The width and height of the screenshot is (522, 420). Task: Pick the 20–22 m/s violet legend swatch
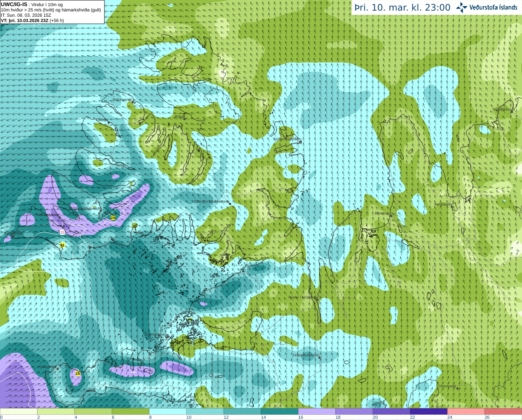tap(391, 411)
